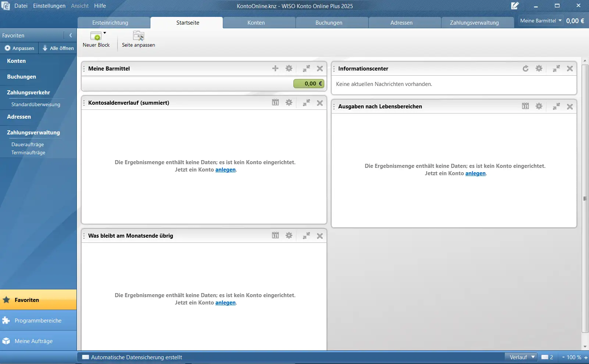Add entry with plus icon in Meine Barmittel
The image size is (589, 364).
(x=275, y=68)
